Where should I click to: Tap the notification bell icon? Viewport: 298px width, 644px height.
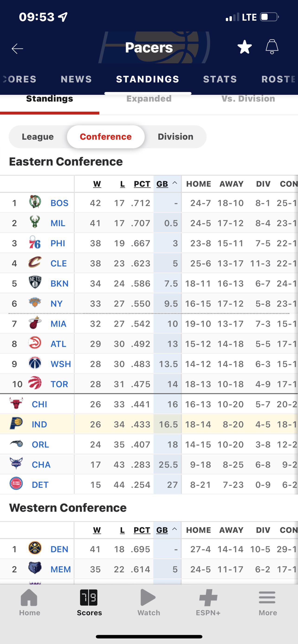click(x=272, y=47)
